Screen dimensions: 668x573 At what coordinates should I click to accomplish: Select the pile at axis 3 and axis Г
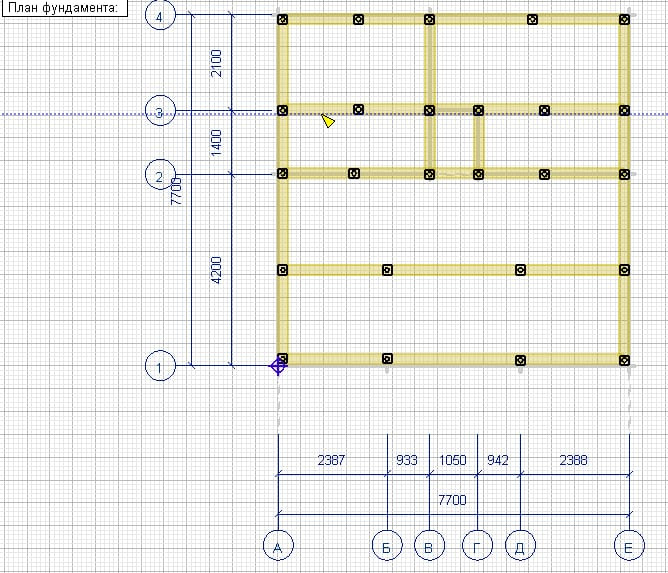point(478,110)
